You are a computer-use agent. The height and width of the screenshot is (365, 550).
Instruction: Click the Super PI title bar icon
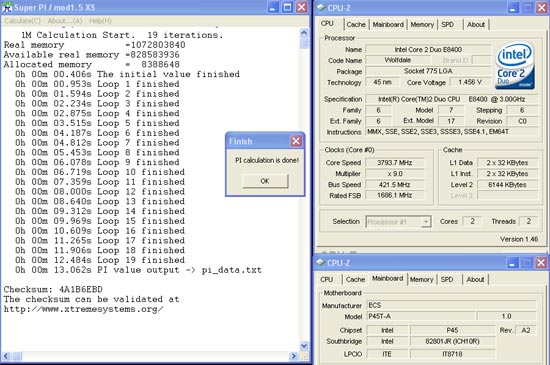[x=7, y=7]
